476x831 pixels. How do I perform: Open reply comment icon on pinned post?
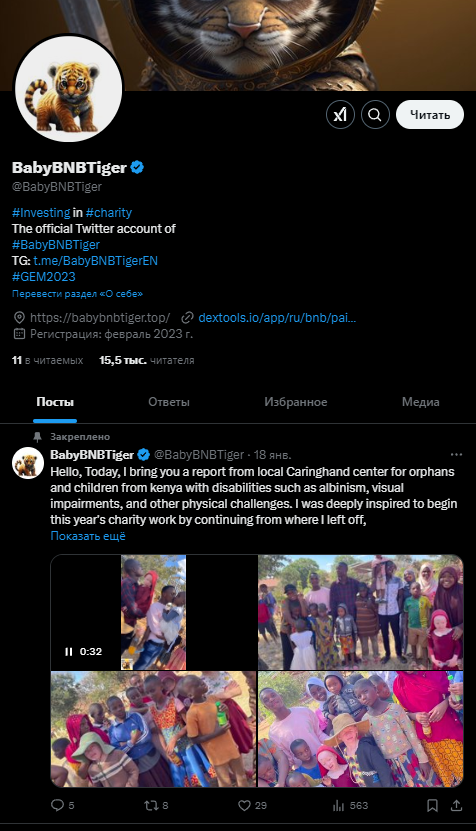pos(57,805)
